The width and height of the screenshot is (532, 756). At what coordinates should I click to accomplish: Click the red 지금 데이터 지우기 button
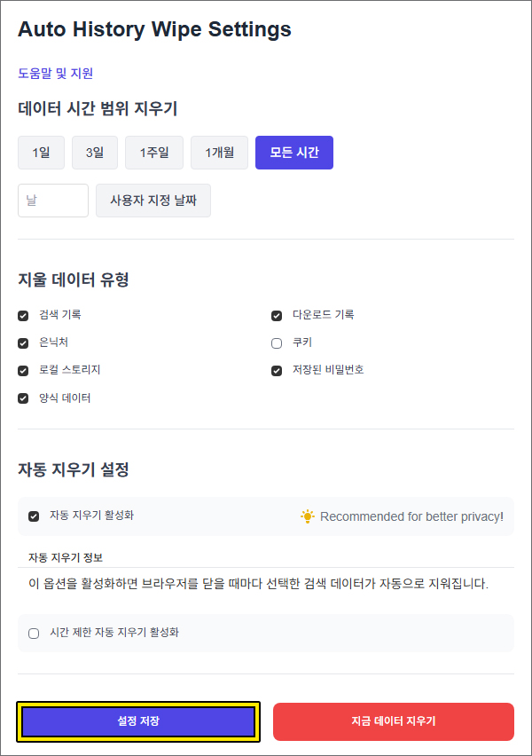(x=393, y=721)
